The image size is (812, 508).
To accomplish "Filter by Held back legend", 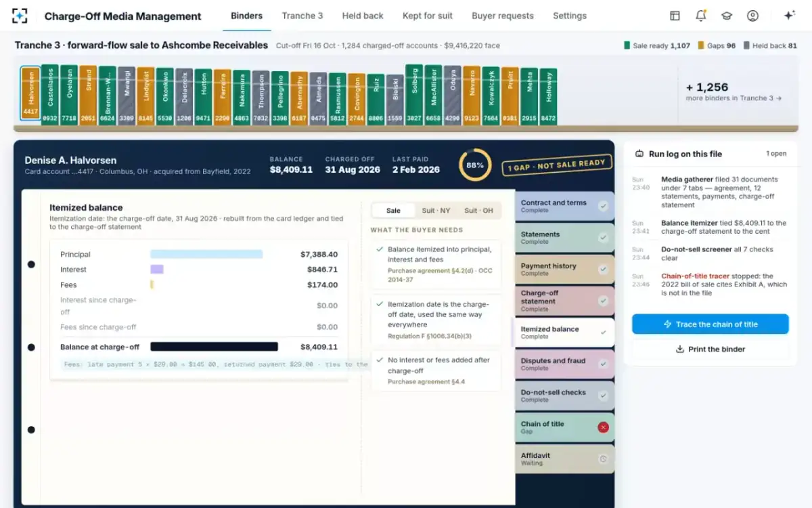I will (x=770, y=46).
